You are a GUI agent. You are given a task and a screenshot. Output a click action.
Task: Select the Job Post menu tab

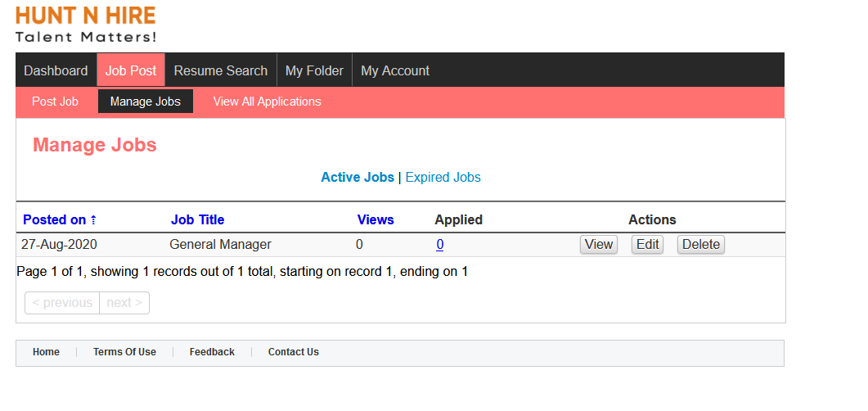(x=131, y=70)
